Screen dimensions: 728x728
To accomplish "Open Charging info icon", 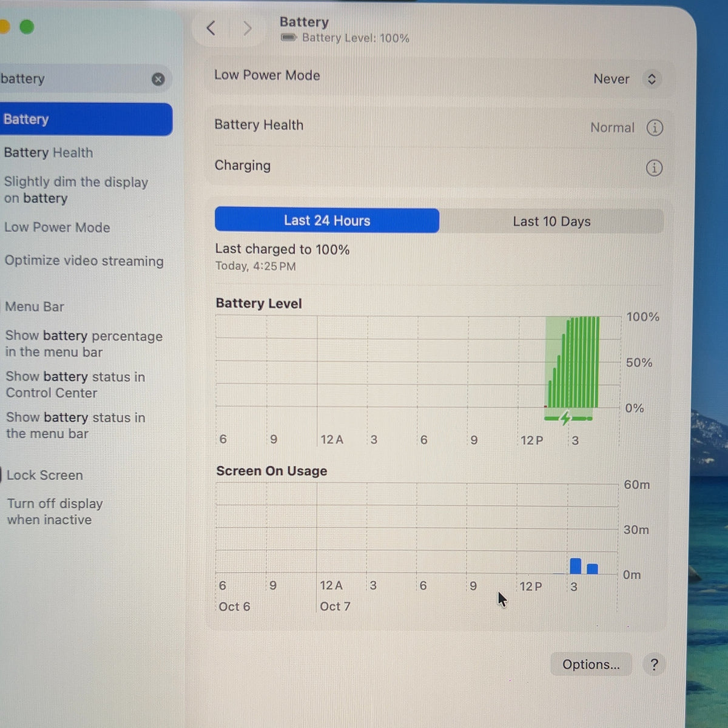I will click(x=654, y=168).
